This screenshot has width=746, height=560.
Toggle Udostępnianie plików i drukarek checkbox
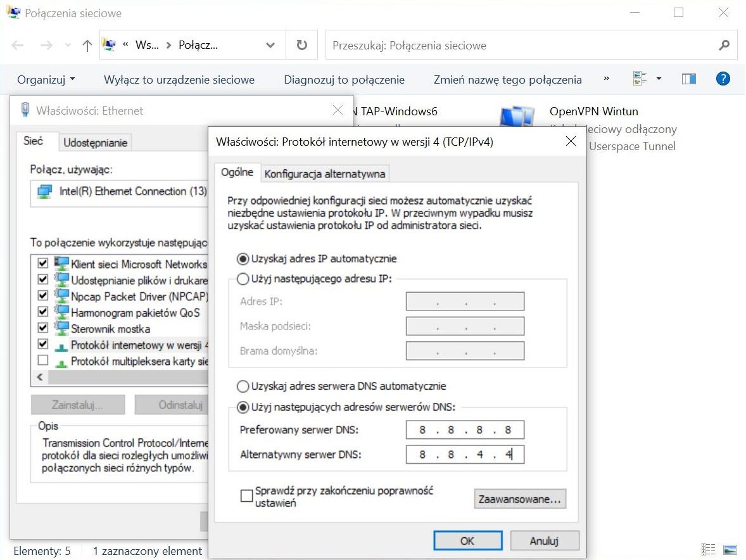click(43, 279)
